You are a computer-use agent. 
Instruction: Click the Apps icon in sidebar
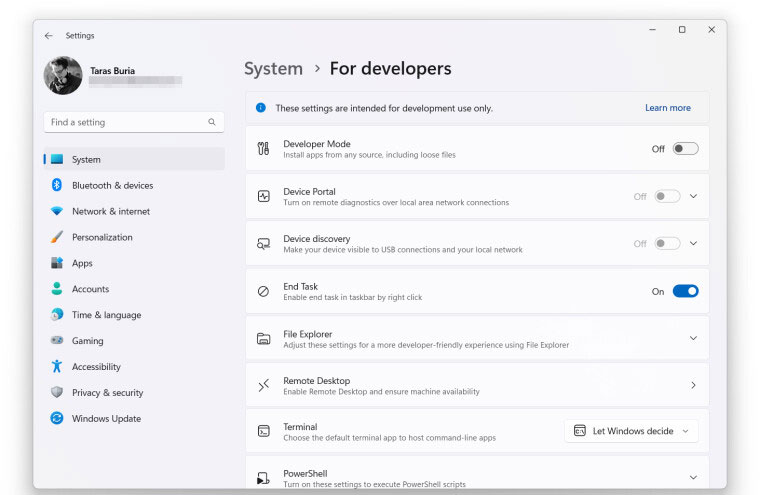57,263
